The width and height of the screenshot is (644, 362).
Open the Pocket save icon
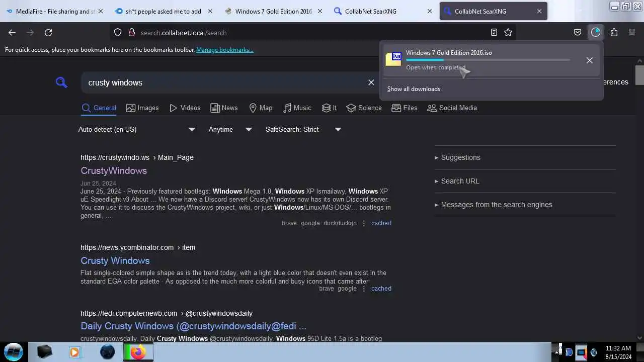coord(578,33)
